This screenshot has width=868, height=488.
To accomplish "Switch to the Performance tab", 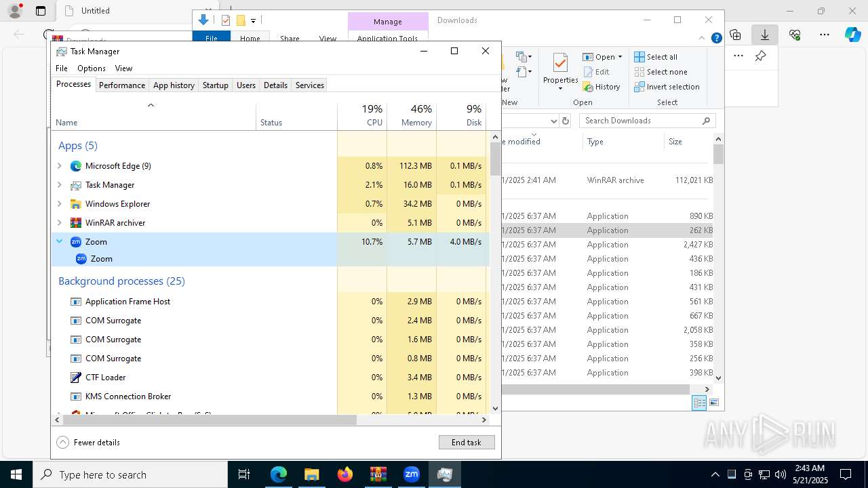I will [x=122, y=85].
